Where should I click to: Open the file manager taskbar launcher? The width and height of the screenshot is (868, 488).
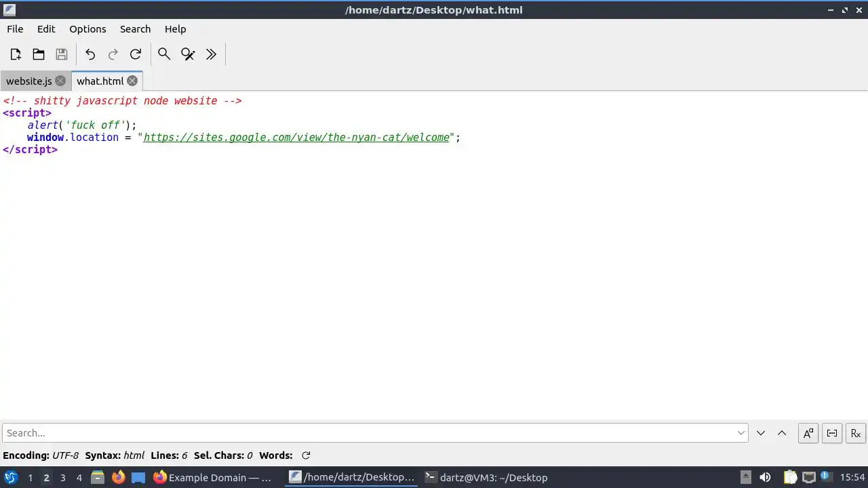(98, 477)
